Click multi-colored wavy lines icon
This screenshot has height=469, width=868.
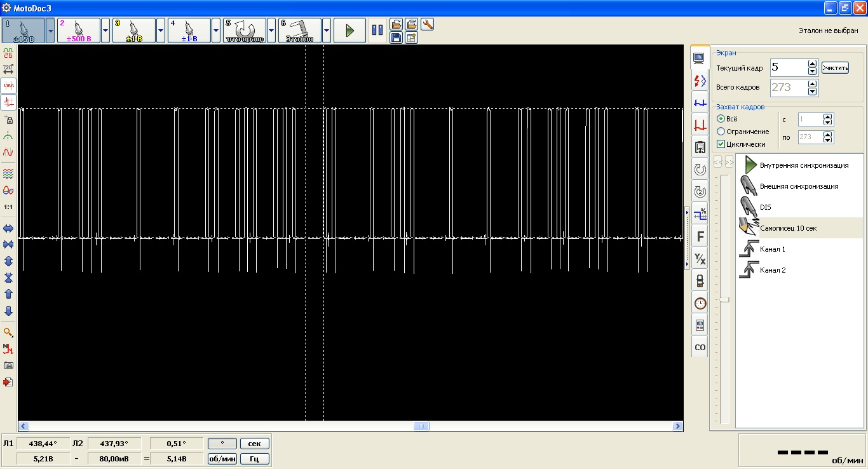coord(8,173)
